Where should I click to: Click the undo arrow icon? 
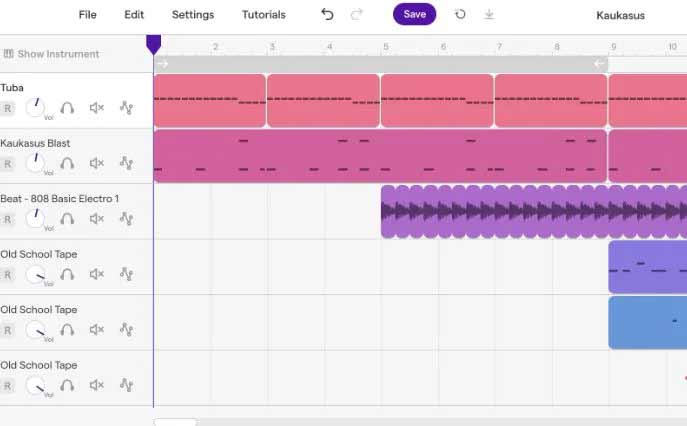point(327,14)
